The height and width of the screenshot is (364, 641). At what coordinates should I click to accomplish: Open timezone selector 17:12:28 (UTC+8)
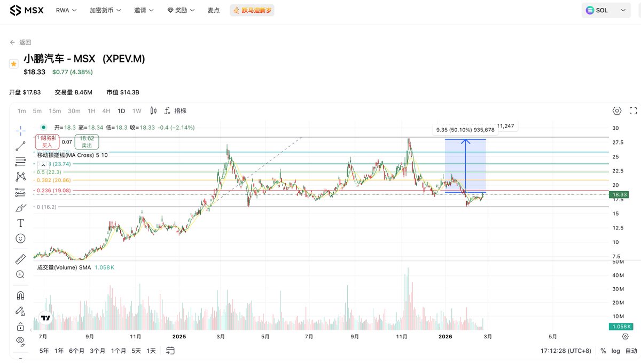567,351
